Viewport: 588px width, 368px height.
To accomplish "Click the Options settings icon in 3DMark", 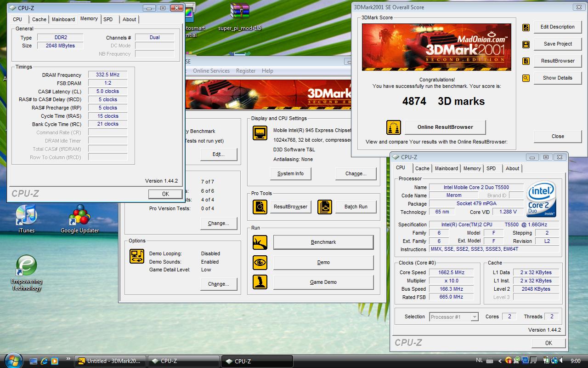I will [137, 256].
